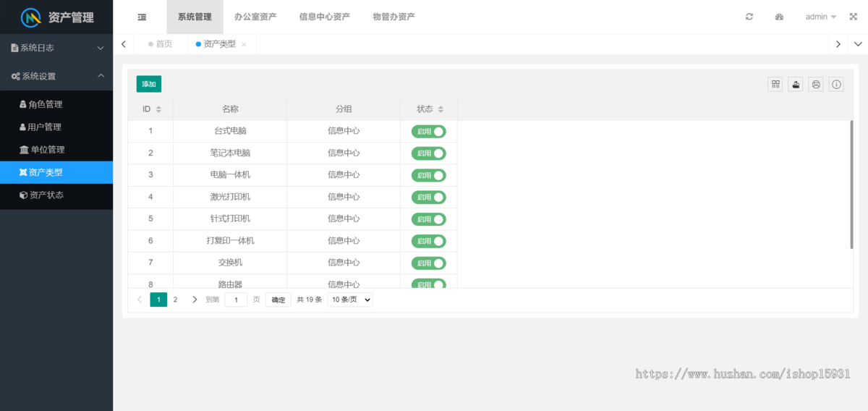Open 单位管理 in the sidebar

point(56,150)
